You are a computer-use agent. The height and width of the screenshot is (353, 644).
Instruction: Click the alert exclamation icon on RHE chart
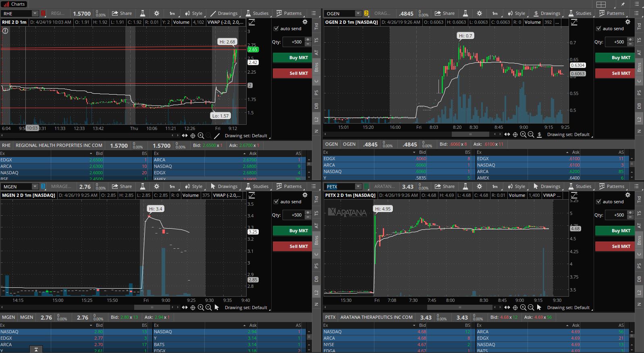click(x=5, y=31)
